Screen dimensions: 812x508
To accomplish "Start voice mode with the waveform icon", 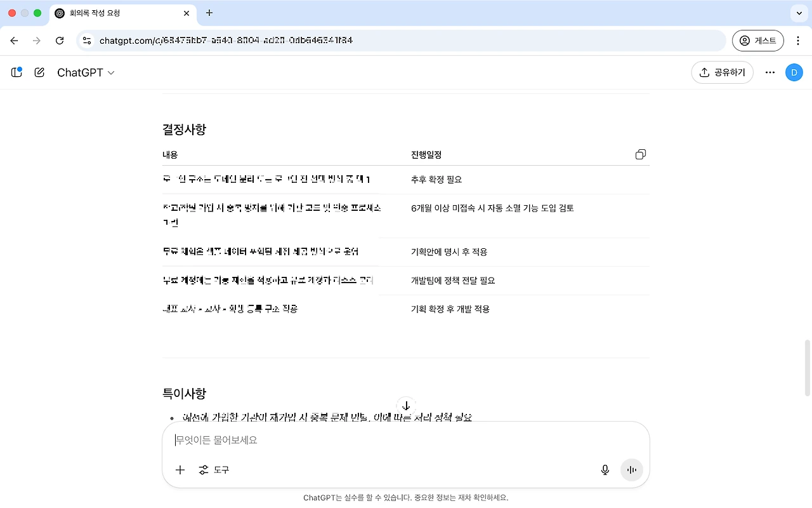I will [631, 470].
